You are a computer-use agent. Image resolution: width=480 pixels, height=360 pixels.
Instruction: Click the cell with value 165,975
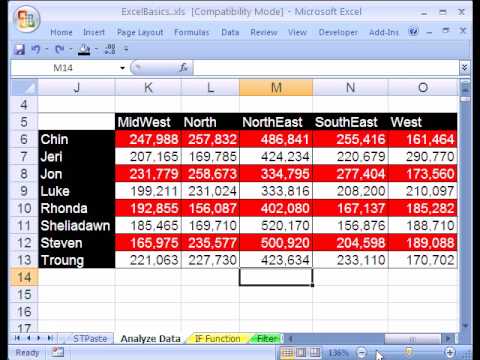click(x=148, y=243)
